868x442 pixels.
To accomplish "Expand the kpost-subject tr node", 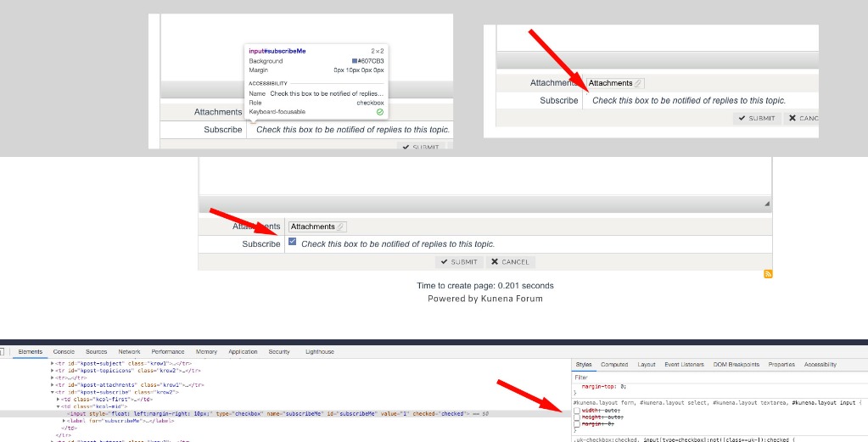I will (53, 363).
